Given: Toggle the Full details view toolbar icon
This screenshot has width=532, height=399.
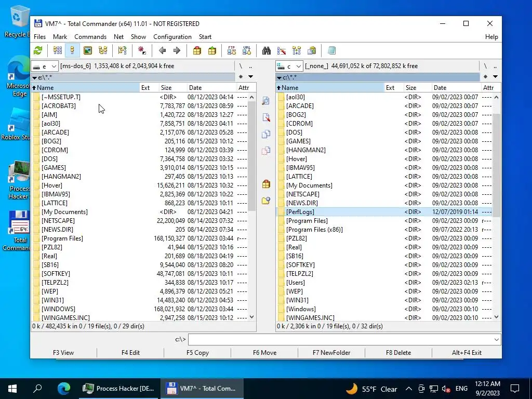Looking at the screenshot, I should pos(72,50).
